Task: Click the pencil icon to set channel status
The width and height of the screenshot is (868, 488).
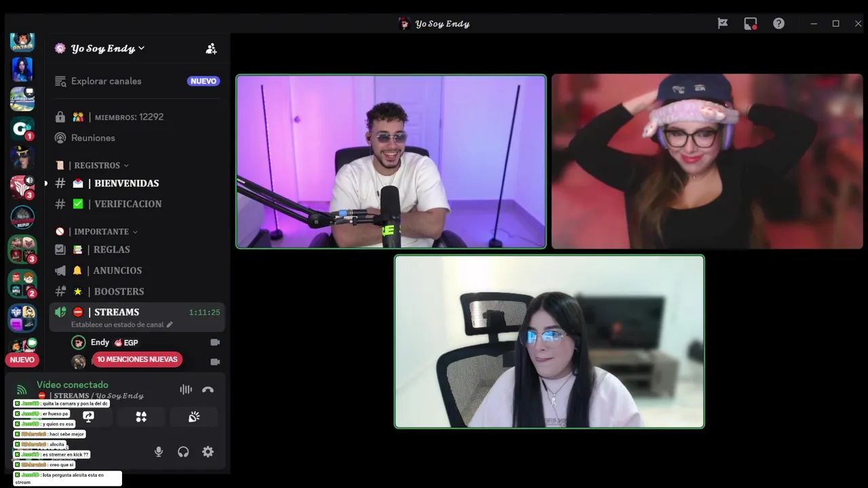Action: (170, 325)
